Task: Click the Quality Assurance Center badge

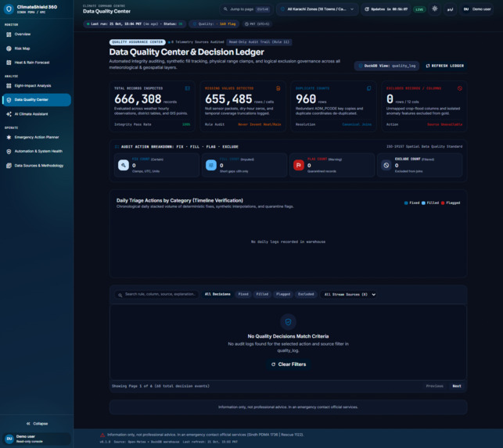Action: tap(138, 42)
